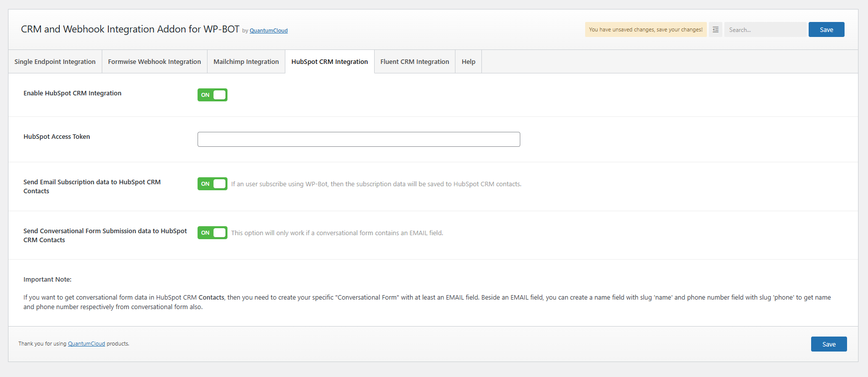Turn off Send Email Subscription data toggle
The height and width of the screenshot is (377, 868).
point(213,184)
